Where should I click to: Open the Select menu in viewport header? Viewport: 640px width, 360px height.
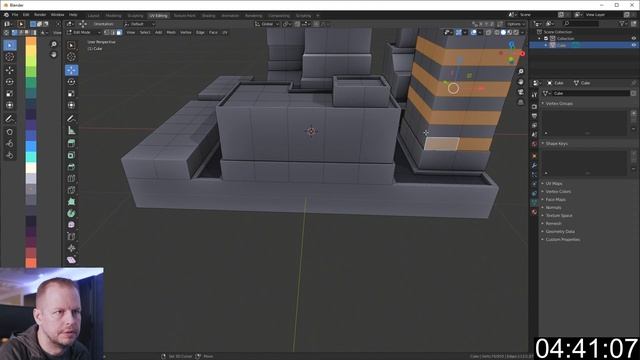[x=145, y=32]
